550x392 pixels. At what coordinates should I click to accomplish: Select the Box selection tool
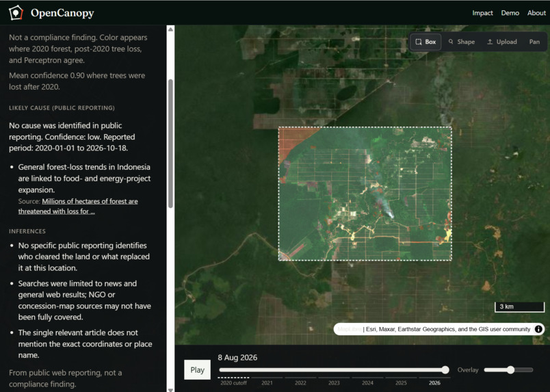425,42
